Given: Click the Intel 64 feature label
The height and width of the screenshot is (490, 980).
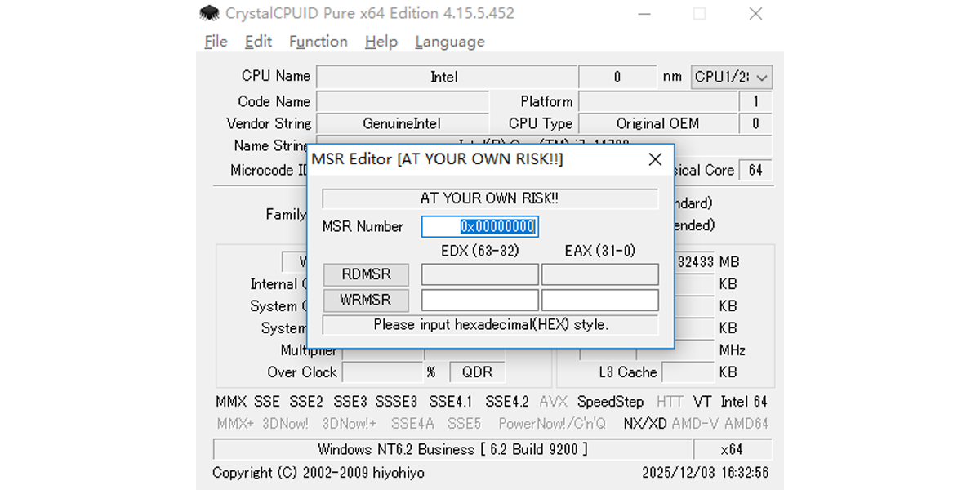Looking at the screenshot, I should (744, 402).
